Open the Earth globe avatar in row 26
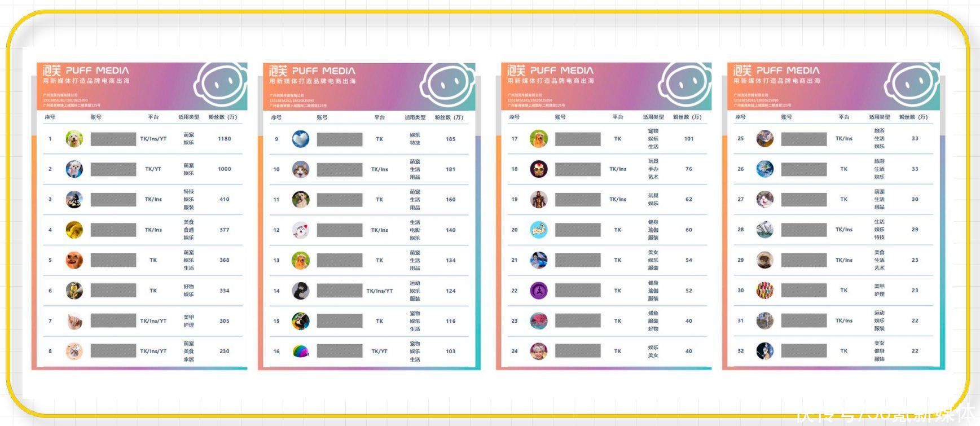Viewport: 980px width, 426px height. [765, 169]
